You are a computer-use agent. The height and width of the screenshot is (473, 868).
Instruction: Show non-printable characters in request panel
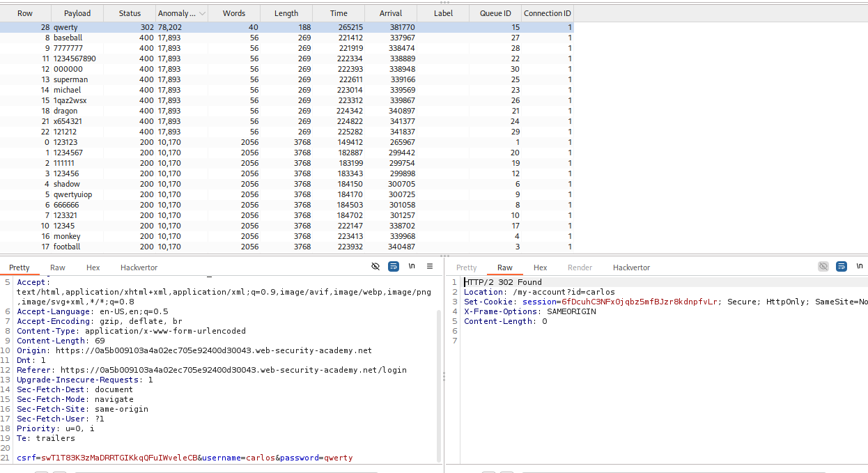click(x=412, y=267)
